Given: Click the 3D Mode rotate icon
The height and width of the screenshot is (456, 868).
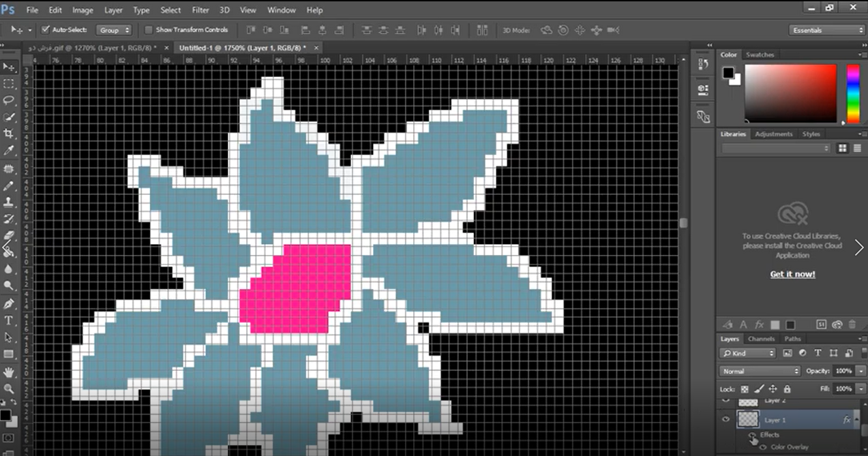Looking at the screenshot, I should tap(547, 30).
